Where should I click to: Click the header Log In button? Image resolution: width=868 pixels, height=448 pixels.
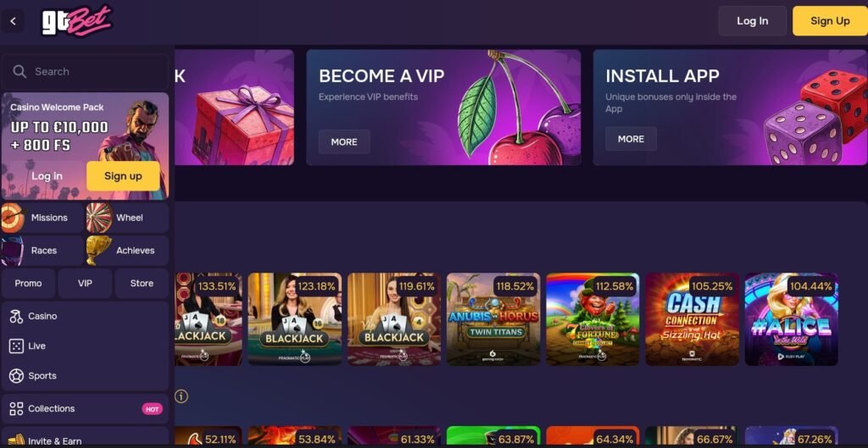tap(753, 21)
